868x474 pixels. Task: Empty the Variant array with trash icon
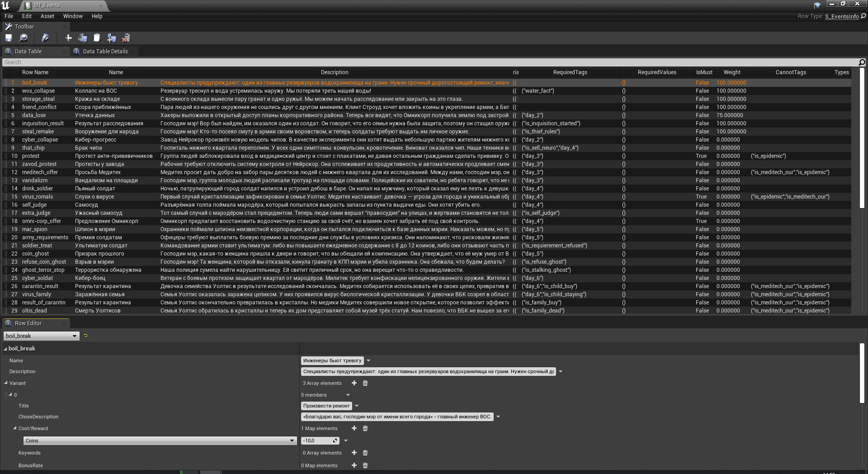coord(365,383)
